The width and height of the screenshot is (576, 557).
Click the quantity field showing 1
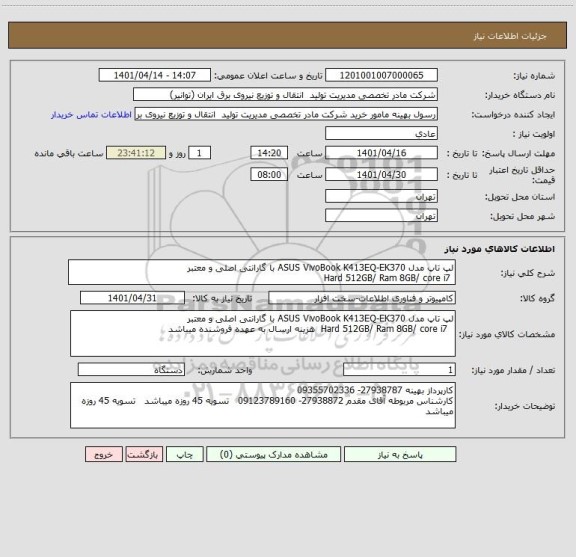point(399,370)
